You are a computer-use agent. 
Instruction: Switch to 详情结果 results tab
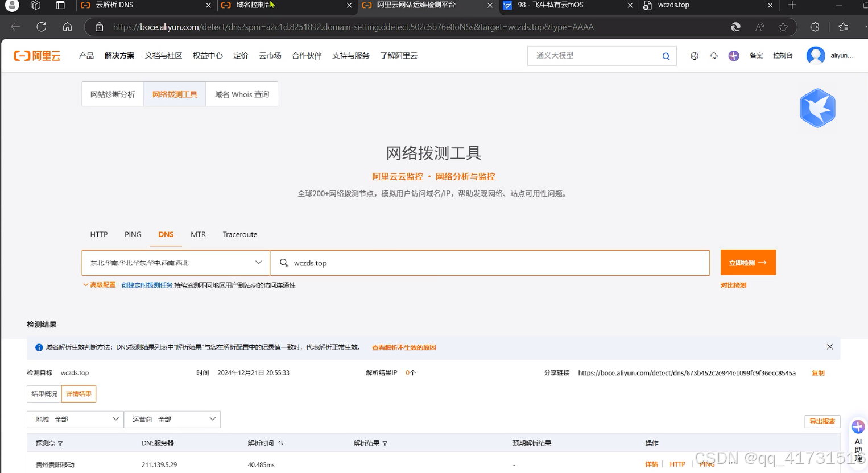click(78, 393)
